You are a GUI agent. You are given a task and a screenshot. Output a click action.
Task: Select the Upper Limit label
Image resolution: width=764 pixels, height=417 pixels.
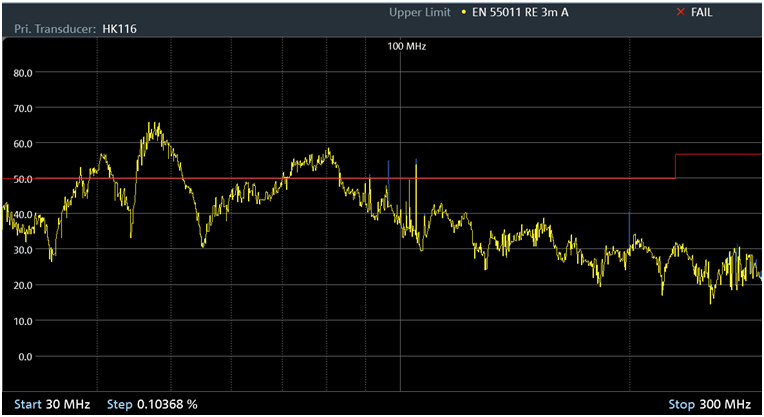(422, 12)
